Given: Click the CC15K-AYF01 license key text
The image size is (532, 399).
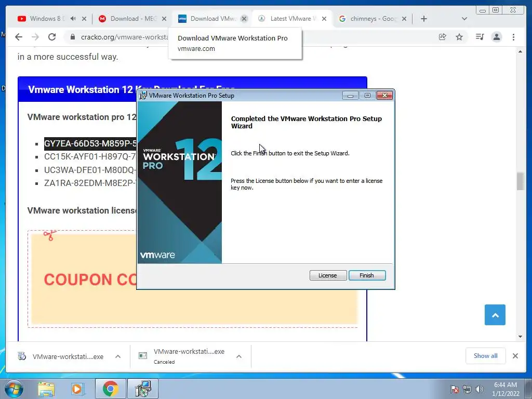Looking at the screenshot, I should coord(90,157).
